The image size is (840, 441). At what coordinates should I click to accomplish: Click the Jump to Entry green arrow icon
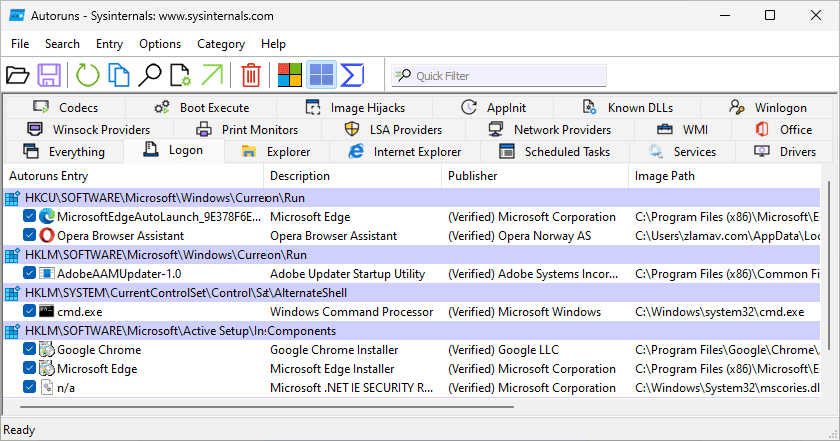[212, 75]
